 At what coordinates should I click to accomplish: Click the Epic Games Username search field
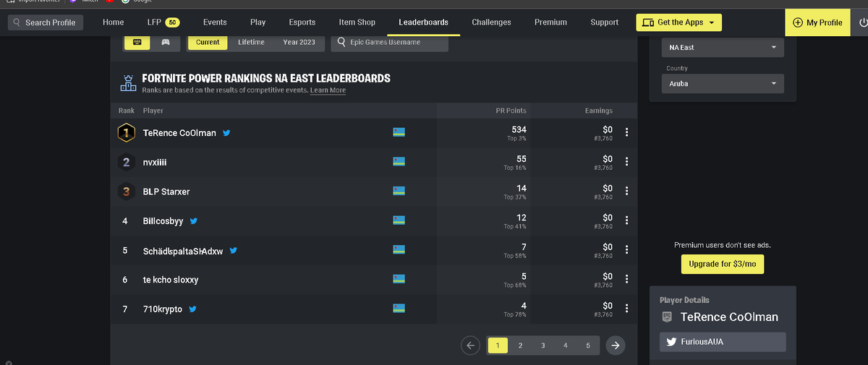pyautogui.click(x=390, y=42)
